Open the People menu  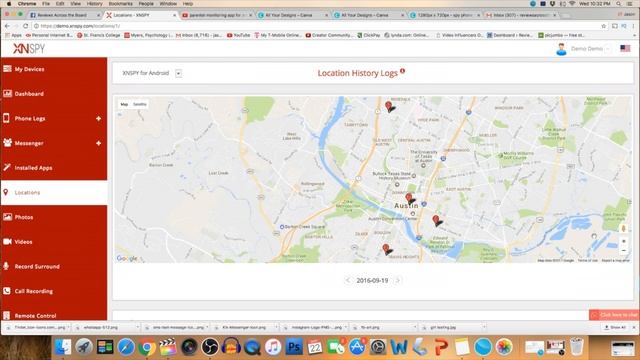[146, 4]
